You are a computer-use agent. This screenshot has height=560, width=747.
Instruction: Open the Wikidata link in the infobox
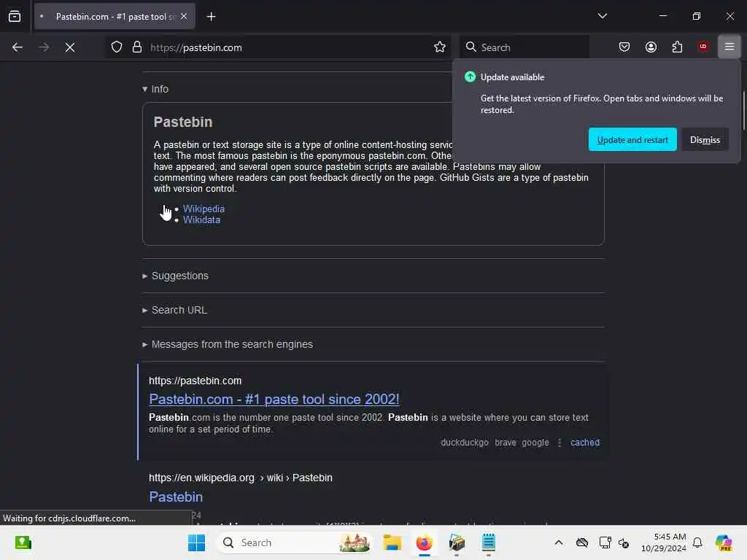click(201, 220)
